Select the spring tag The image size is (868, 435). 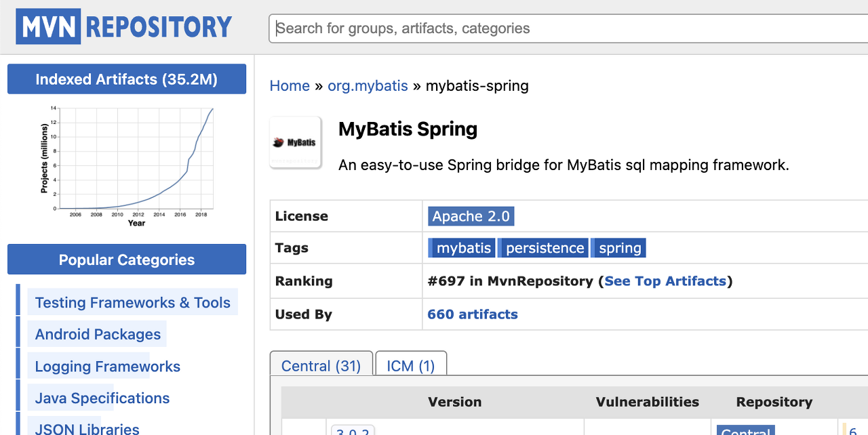point(618,248)
